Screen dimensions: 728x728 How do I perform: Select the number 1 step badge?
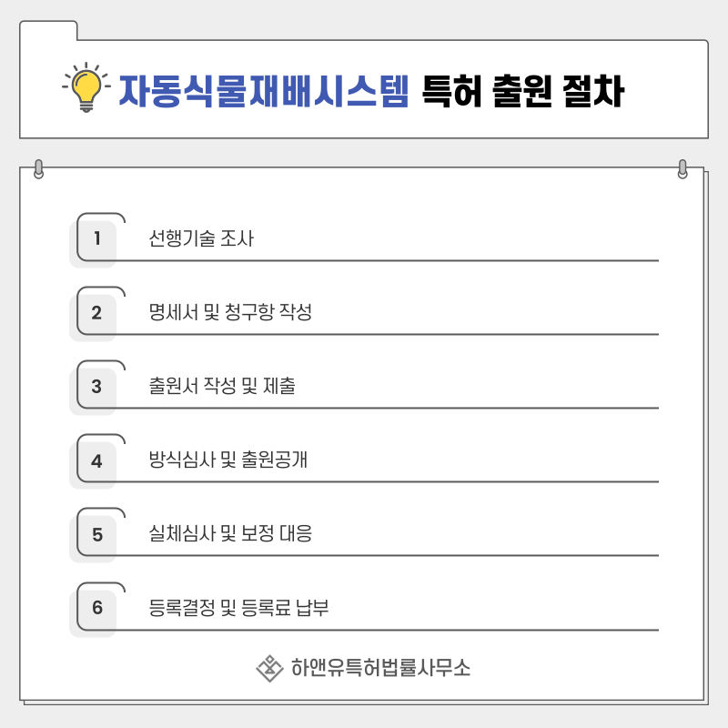(96, 238)
